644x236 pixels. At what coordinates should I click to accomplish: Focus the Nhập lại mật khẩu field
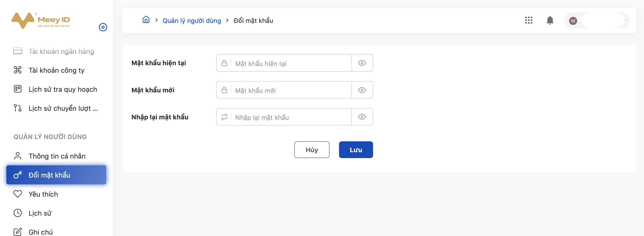tap(292, 117)
